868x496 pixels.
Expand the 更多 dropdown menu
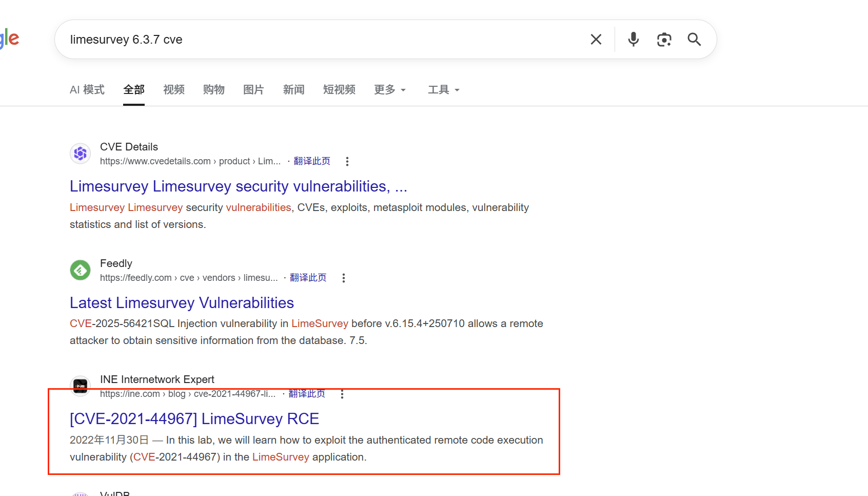tap(390, 90)
